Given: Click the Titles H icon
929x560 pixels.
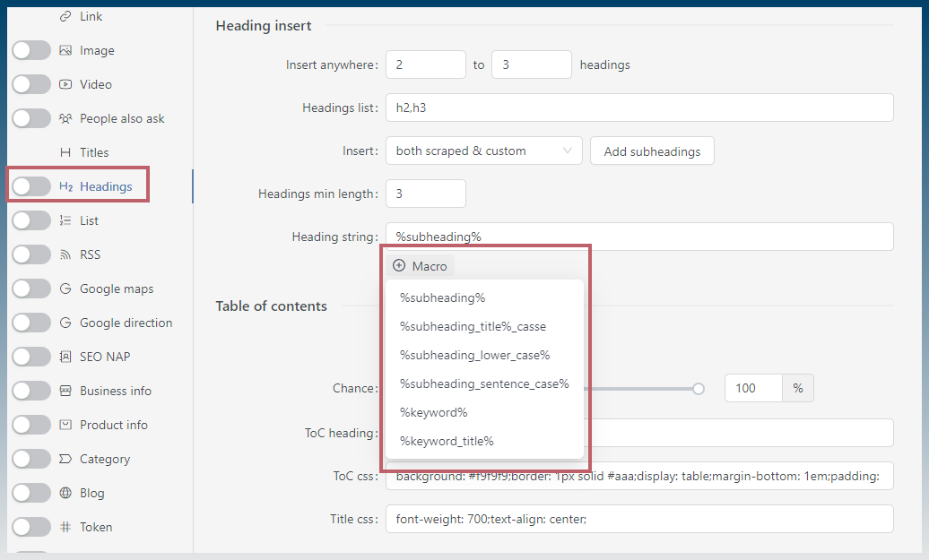Looking at the screenshot, I should coord(65,152).
